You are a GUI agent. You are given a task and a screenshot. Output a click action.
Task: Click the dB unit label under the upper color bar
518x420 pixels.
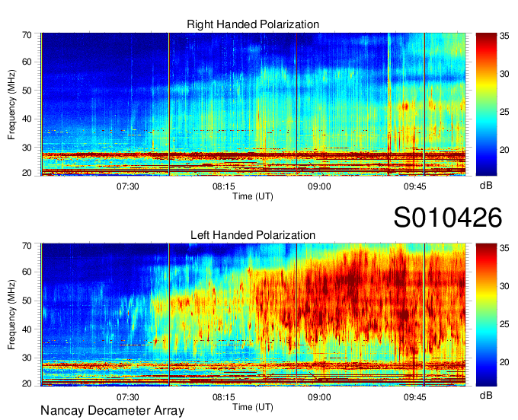tap(486, 186)
